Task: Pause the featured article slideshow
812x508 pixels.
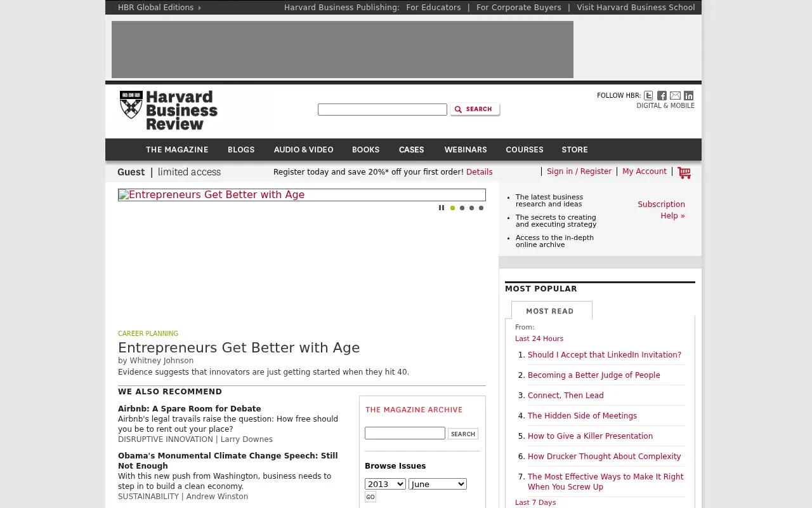Action: click(x=442, y=208)
